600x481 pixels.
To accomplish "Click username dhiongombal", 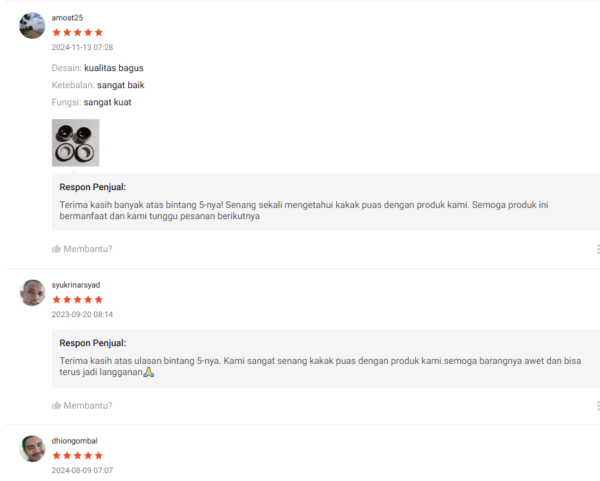I will click(75, 441).
